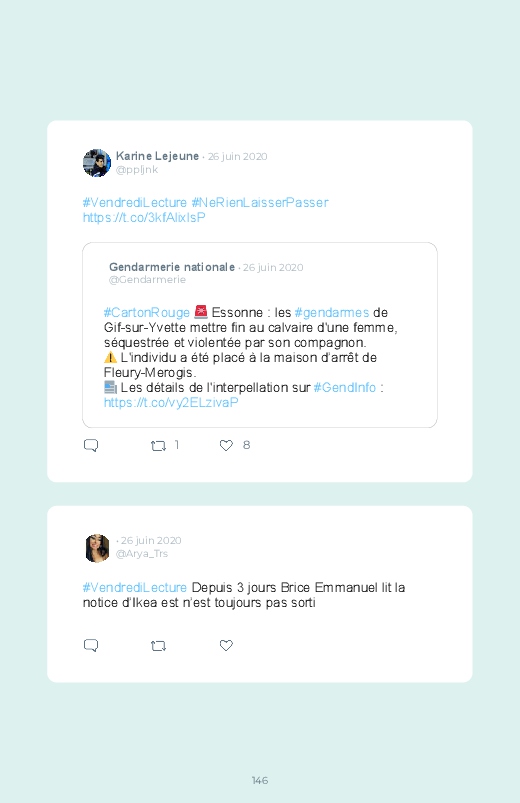The image size is (520, 803).
Task: Open Karine Lejeune's profile picture
Action: pyautogui.click(x=97, y=163)
